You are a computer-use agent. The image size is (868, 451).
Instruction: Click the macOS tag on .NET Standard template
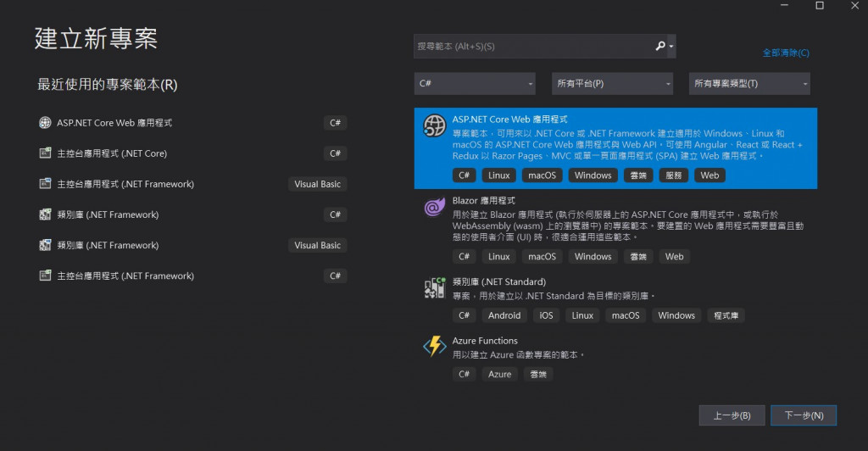[x=626, y=315]
